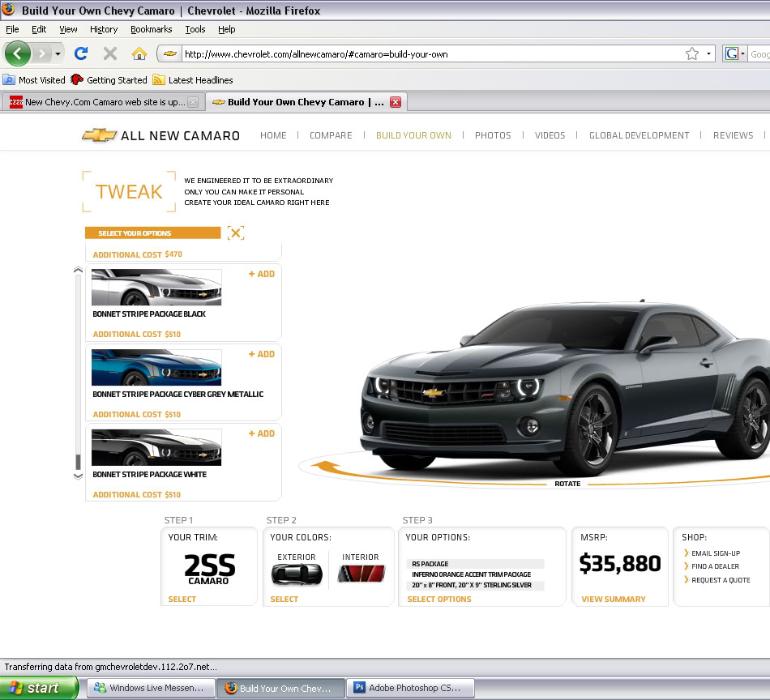
Task: Click the White bonnet stripe car thumbnail
Action: (x=156, y=447)
